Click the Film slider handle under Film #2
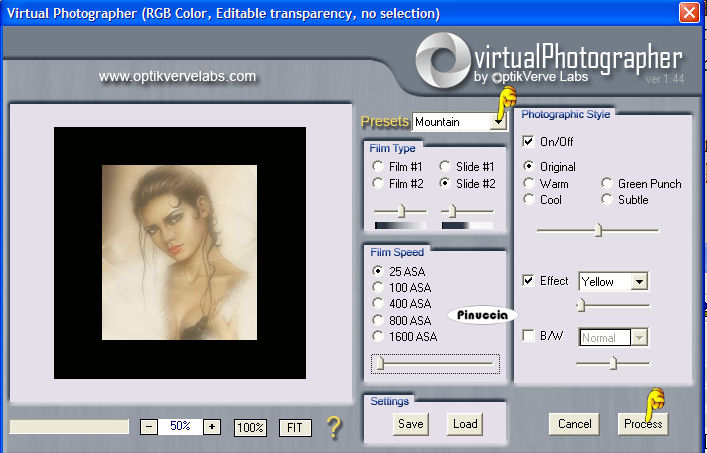Viewport: 707px width, 453px height. (401, 210)
